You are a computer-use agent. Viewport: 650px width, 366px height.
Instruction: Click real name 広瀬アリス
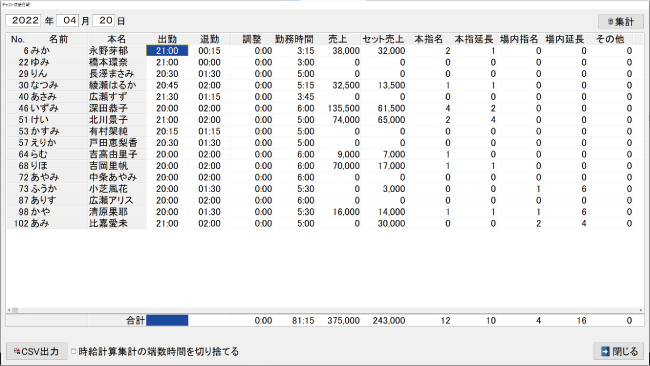(x=111, y=200)
